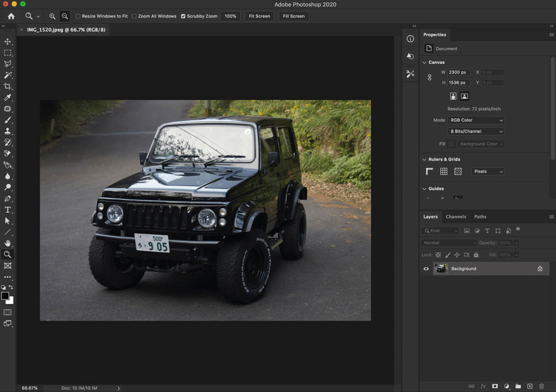
Task: Select the Path Selection arrow tool
Action: tap(8, 221)
